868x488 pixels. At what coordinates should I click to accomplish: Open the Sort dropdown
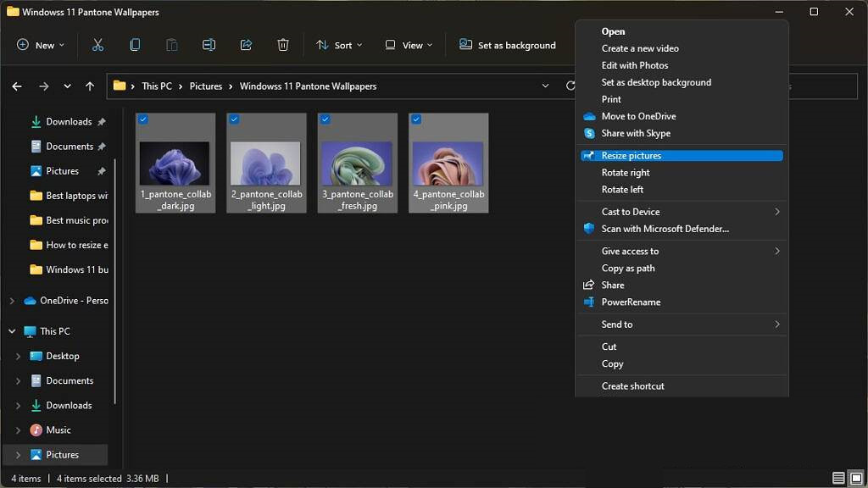[x=339, y=45]
